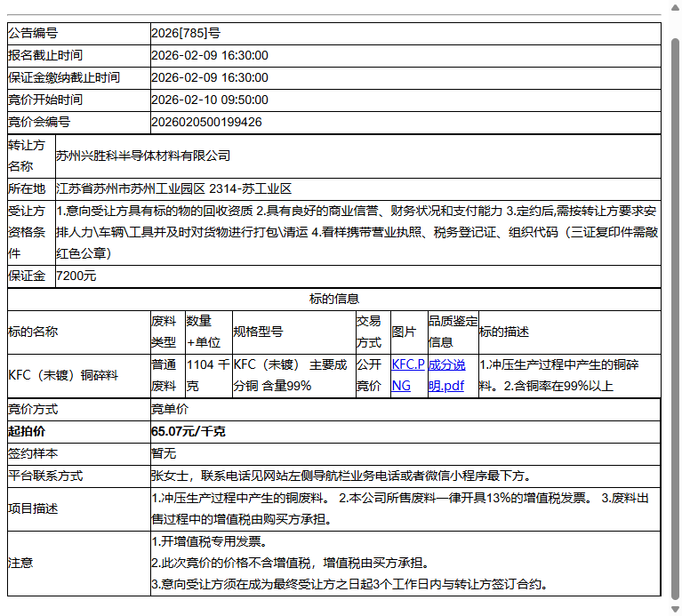This screenshot has height=616, width=682.
Task: Click the 平台联系方式 label
Action: (45, 476)
